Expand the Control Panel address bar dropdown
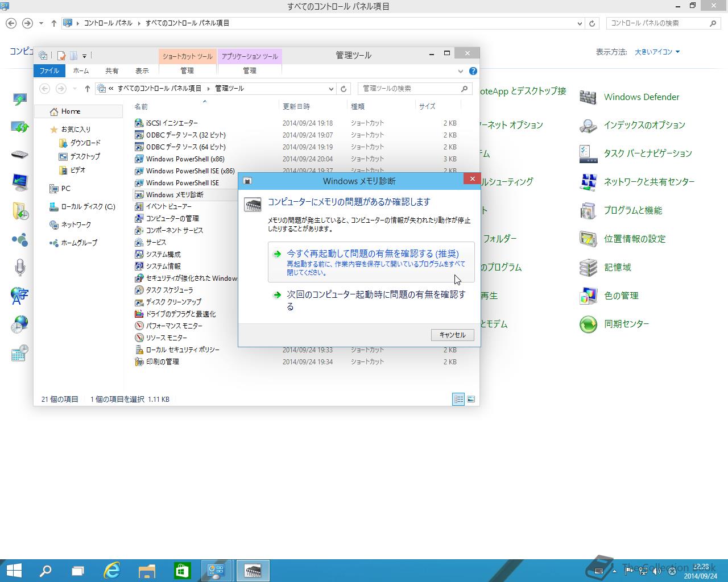The width and height of the screenshot is (728, 582). tap(580, 23)
